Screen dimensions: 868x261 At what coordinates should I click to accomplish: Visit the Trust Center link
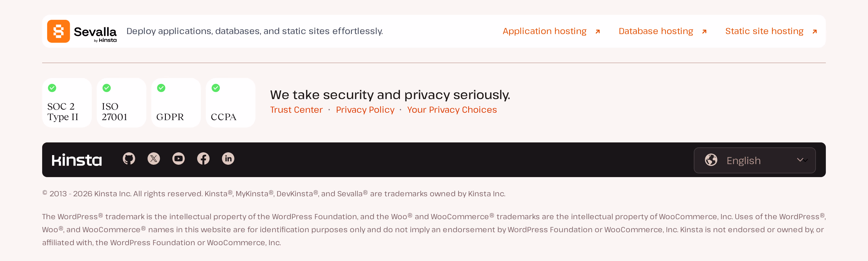(x=296, y=110)
